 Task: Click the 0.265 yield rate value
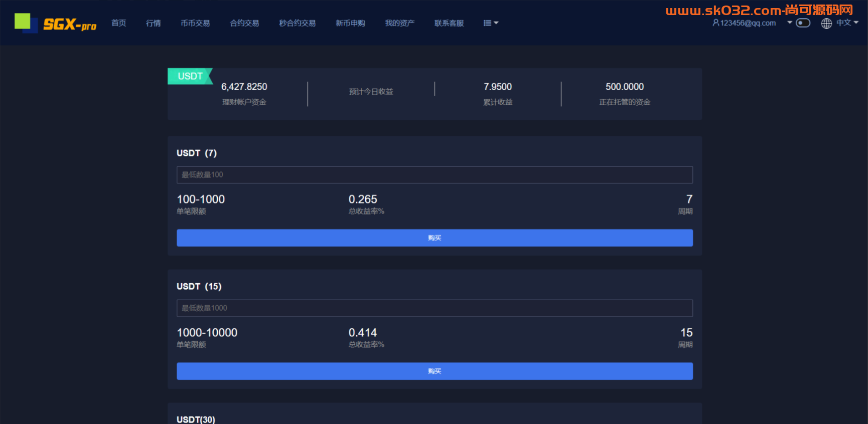363,199
